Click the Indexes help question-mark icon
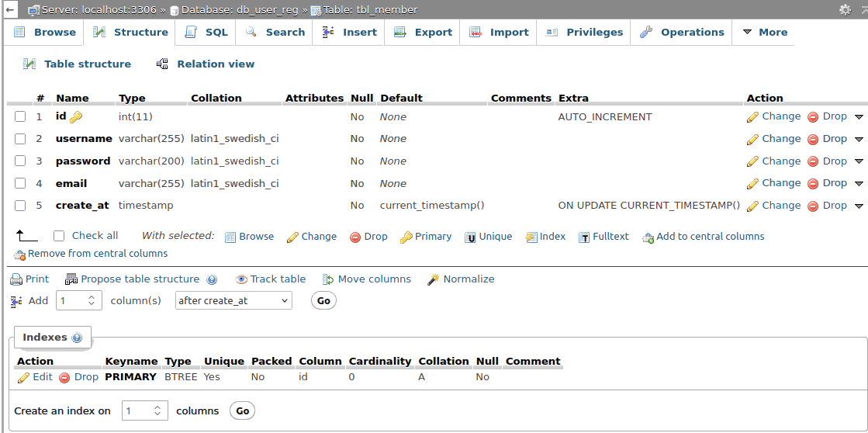Screen dimensions: 868x433 pos(77,338)
